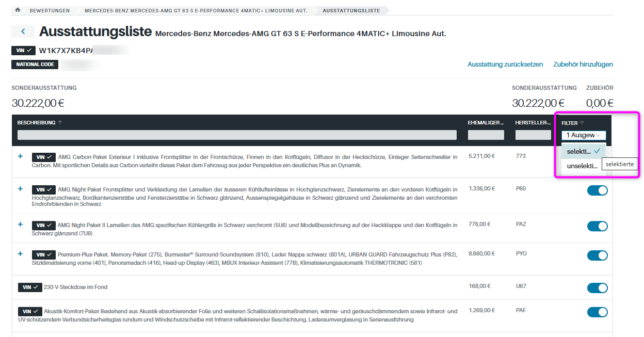The height and width of the screenshot is (337, 644).
Task: Expand the AMG Carbon-Paket Exterieur row
Action: point(21,156)
